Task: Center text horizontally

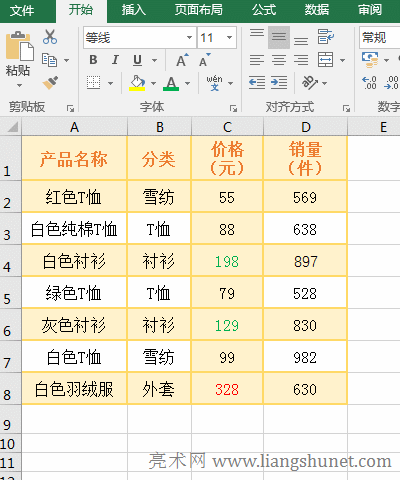Action: click(x=279, y=60)
